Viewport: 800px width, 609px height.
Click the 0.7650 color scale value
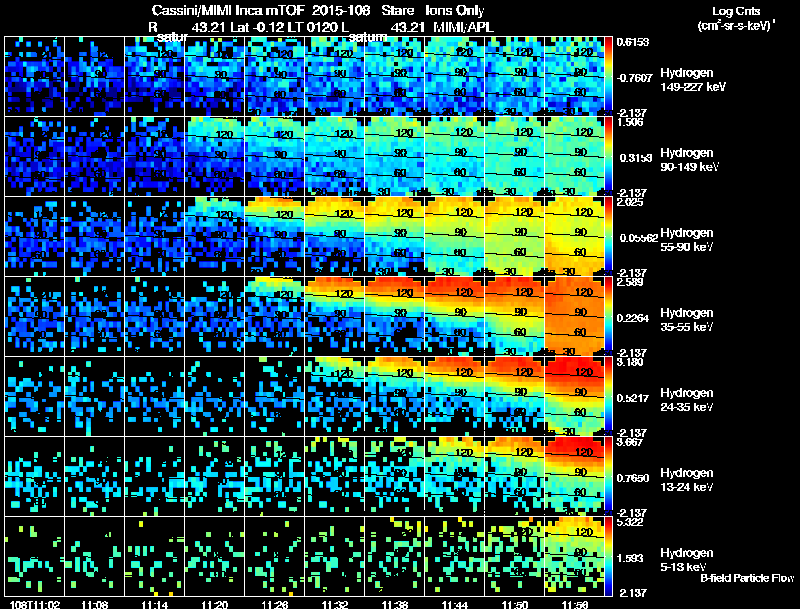click(633, 478)
